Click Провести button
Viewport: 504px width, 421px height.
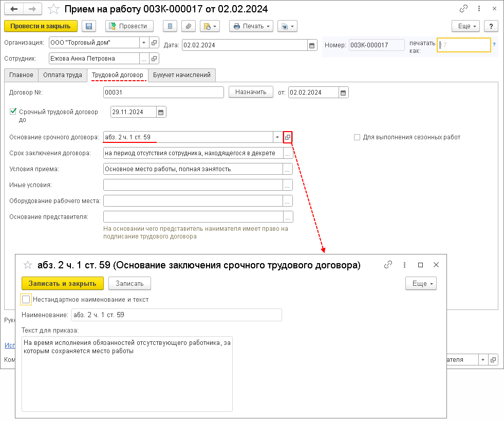(129, 26)
